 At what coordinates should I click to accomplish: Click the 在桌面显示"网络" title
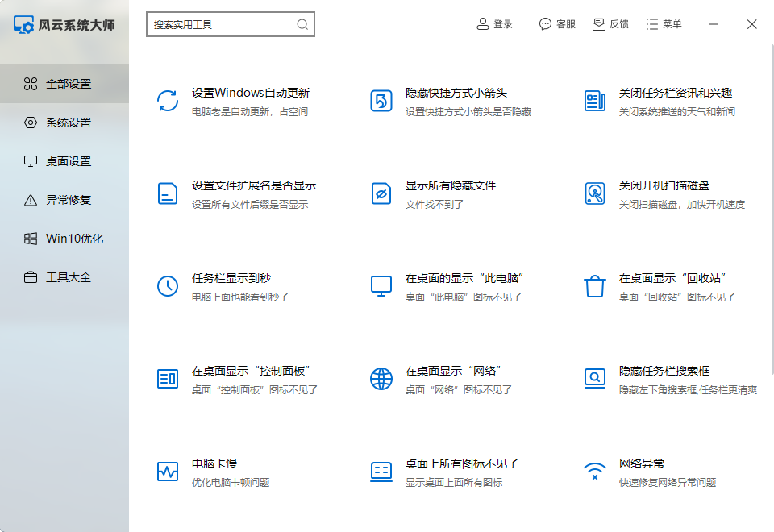(x=453, y=371)
